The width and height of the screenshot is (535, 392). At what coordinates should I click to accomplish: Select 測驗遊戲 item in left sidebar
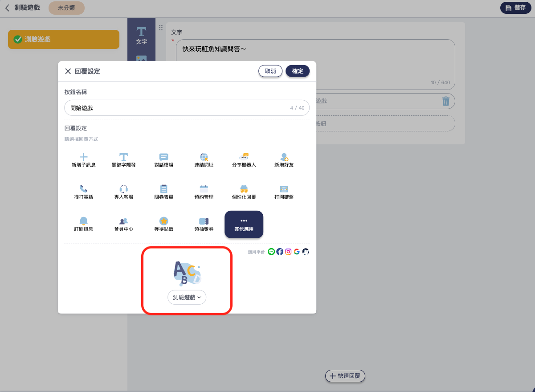pos(64,39)
